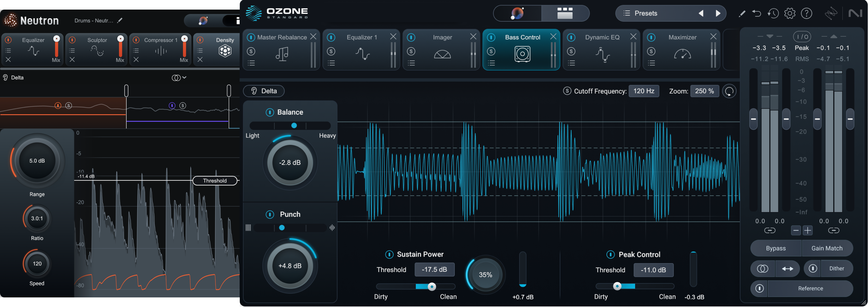Viewport: 868px width, 307px height.
Task: Go to previous Ozone preset arrow
Action: [x=701, y=13]
